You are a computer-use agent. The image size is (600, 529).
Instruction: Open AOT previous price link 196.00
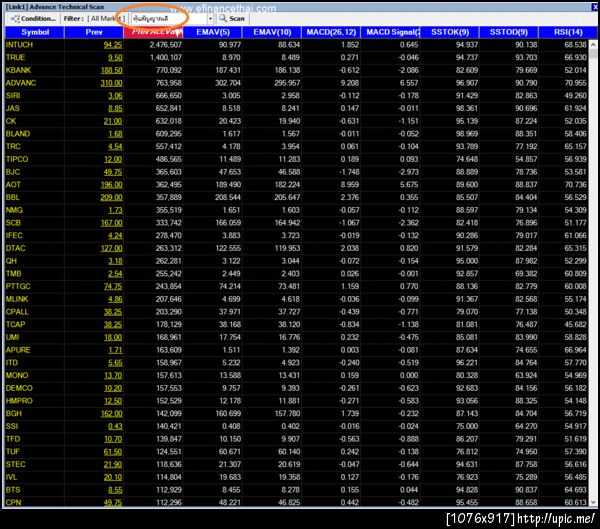111,184
